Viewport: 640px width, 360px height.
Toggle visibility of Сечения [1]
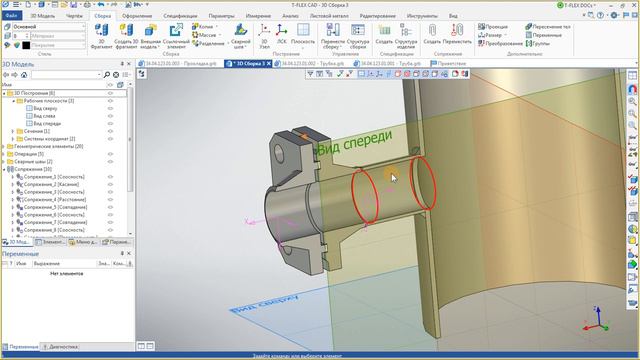(110, 131)
